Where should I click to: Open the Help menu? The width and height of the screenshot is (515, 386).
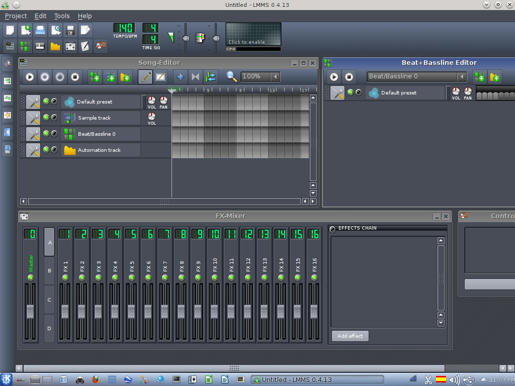click(x=85, y=16)
